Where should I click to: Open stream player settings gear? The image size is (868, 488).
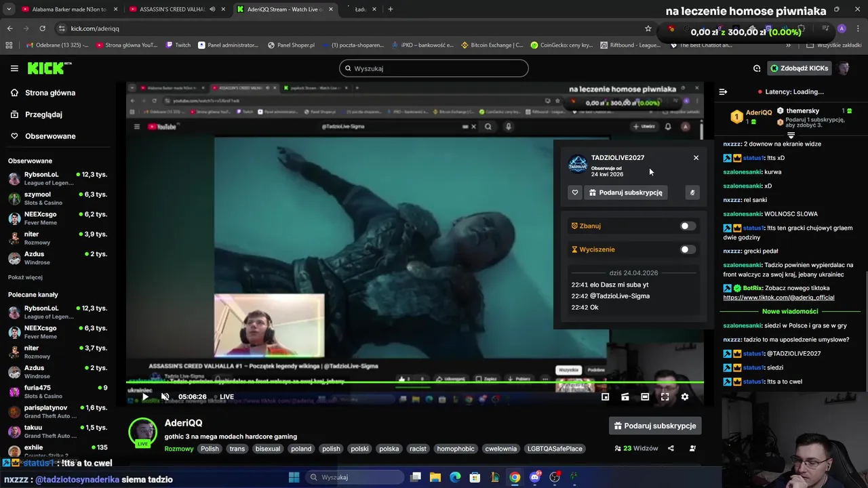685,396
